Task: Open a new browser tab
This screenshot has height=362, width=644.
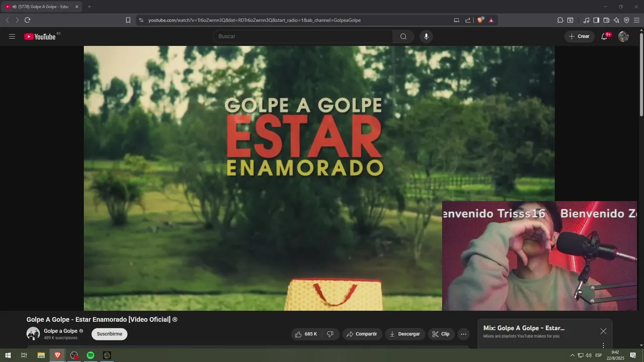Action: pyautogui.click(x=89, y=7)
